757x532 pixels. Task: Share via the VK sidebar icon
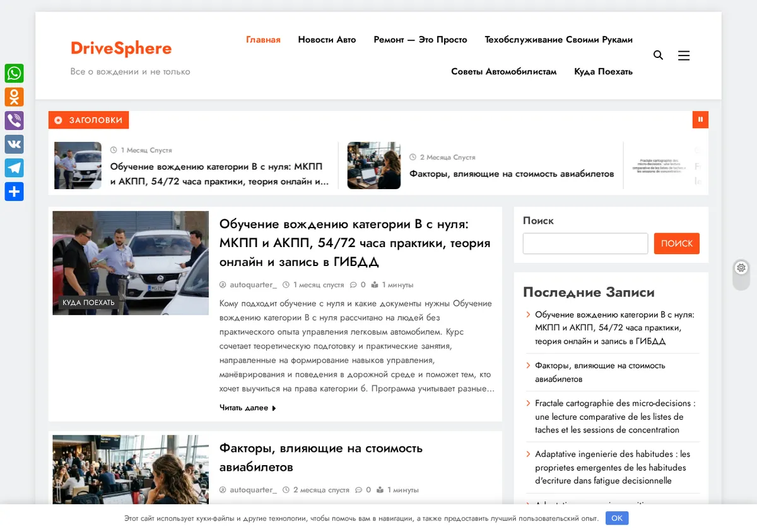[x=14, y=144]
